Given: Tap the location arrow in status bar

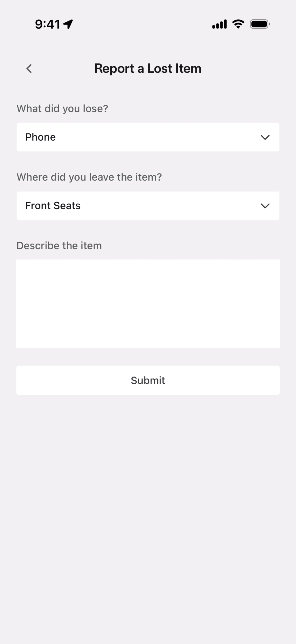Looking at the screenshot, I should click(68, 24).
